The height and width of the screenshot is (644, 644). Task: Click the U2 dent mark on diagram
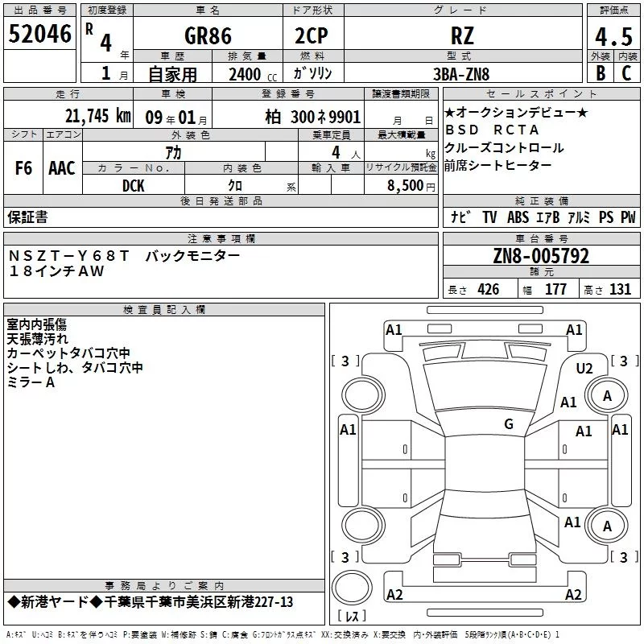tap(584, 368)
